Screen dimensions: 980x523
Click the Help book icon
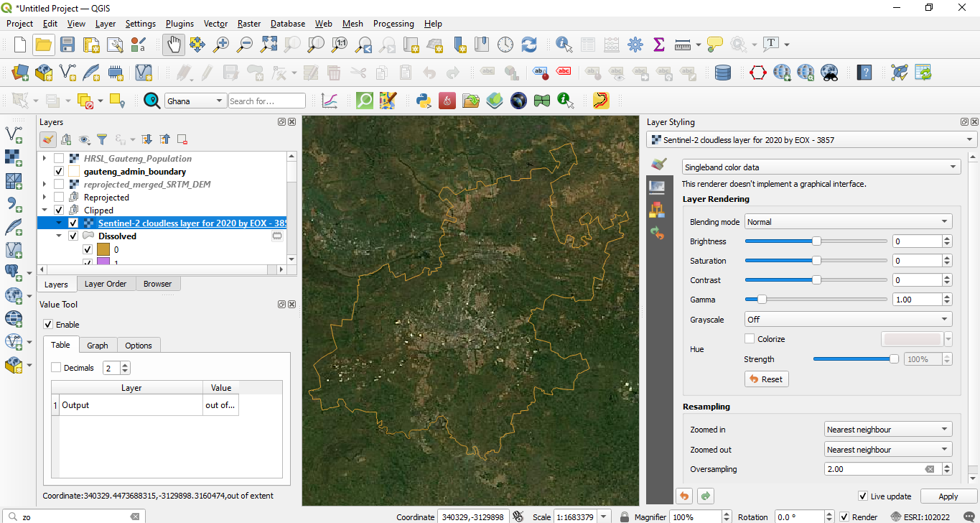point(865,73)
